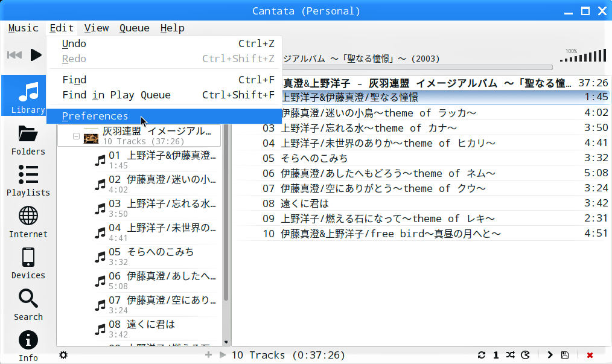Clear the play queue with the red X

tap(590, 355)
